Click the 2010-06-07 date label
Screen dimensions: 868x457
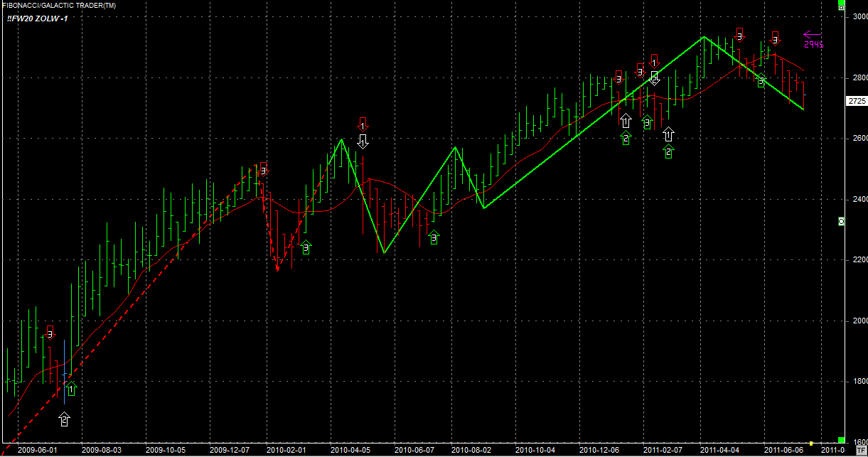click(x=414, y=450)
